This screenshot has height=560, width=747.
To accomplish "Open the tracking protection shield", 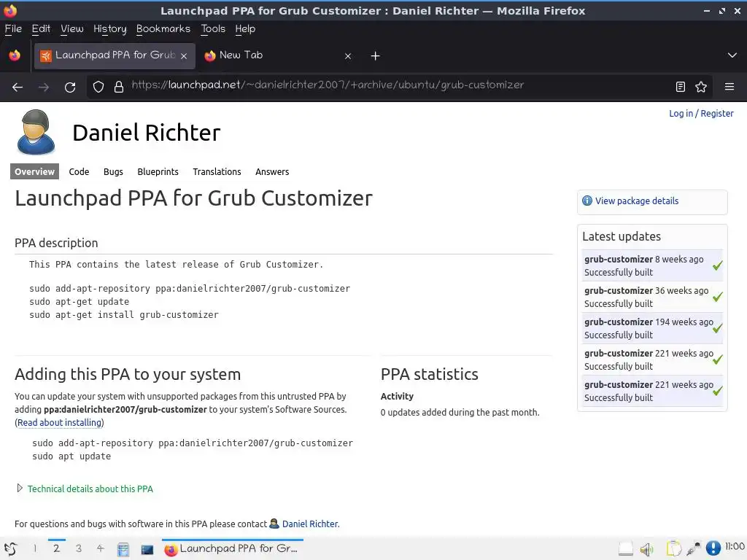I will click(98, 87).
